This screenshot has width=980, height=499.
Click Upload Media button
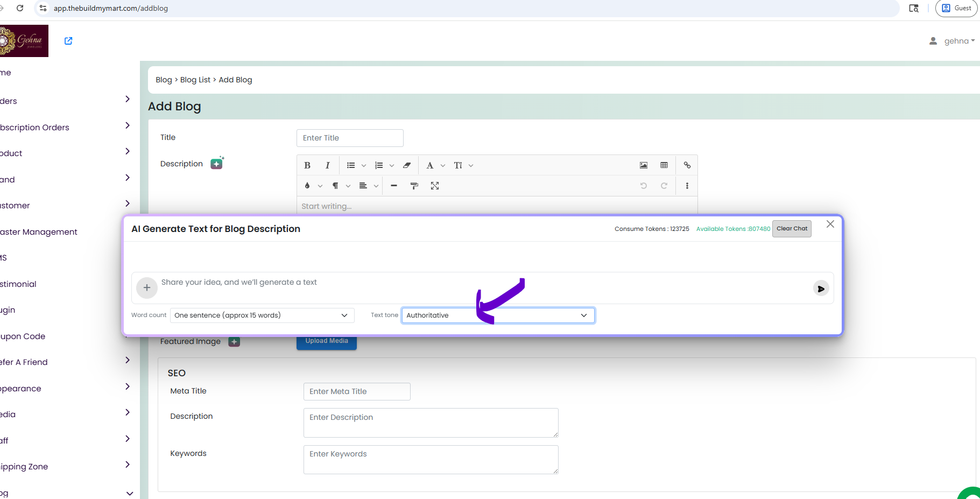[x=327, y=341]
